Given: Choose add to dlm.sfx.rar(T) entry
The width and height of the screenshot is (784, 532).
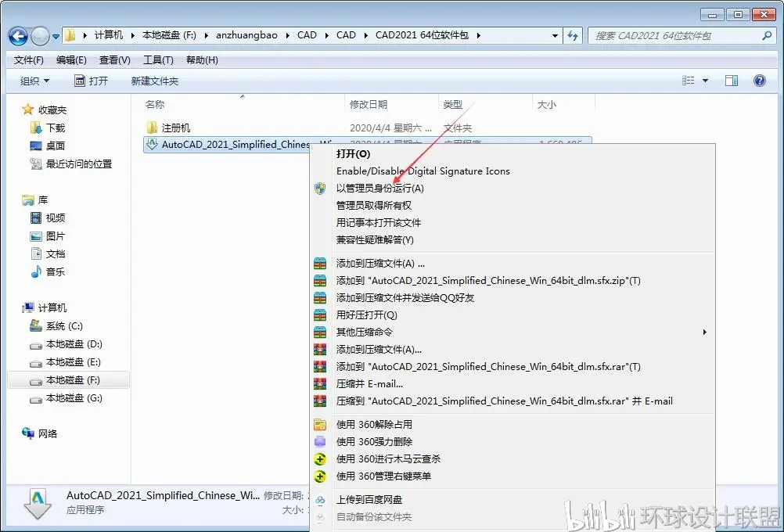Looking at the screenshot, I should click(x=488, y=366).
